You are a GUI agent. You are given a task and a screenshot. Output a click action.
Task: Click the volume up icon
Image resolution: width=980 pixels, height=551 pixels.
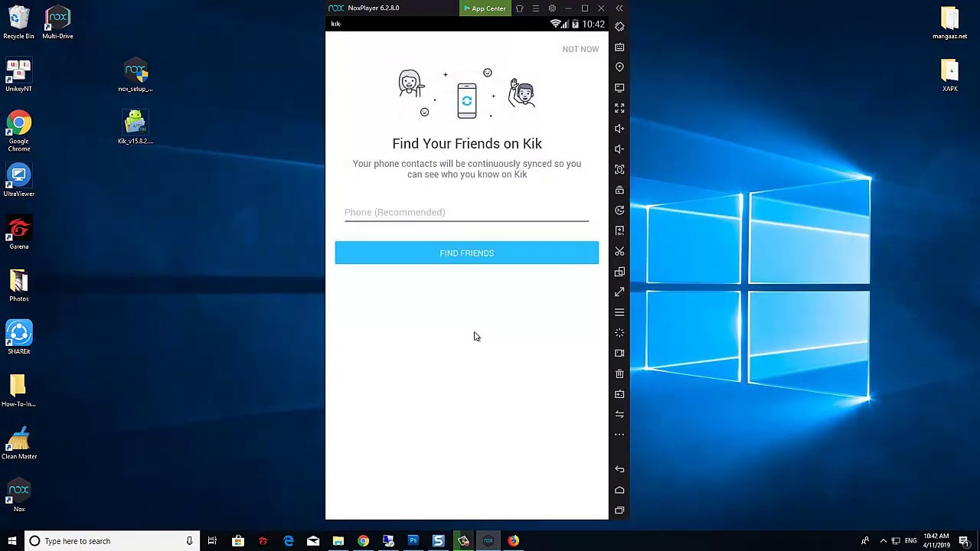(619, 129)
